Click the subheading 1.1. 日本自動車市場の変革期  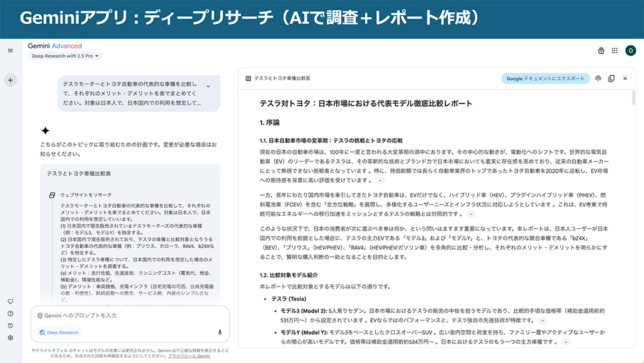[x=331, y=140]
